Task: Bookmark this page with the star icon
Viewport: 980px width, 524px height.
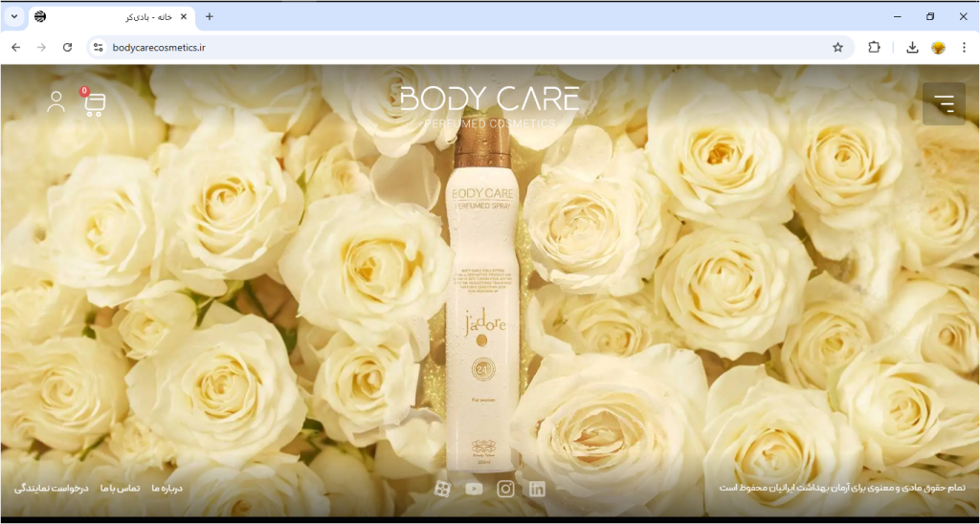Action: (837, 47)
